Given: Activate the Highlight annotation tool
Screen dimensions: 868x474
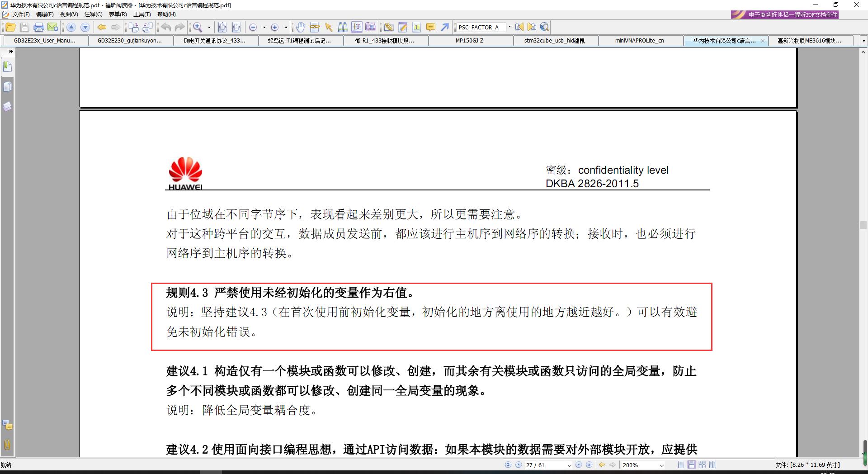Looking at the screenshot, I should click(x=402, y=27).
